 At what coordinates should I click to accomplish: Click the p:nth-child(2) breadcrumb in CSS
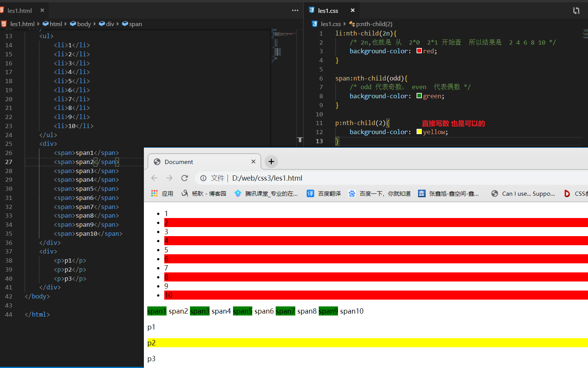[374, 24]
